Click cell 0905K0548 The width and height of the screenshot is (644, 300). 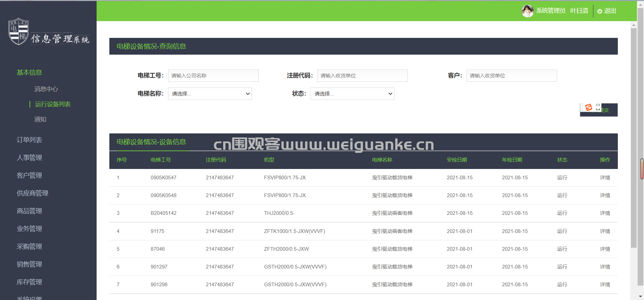pos(164,195)
